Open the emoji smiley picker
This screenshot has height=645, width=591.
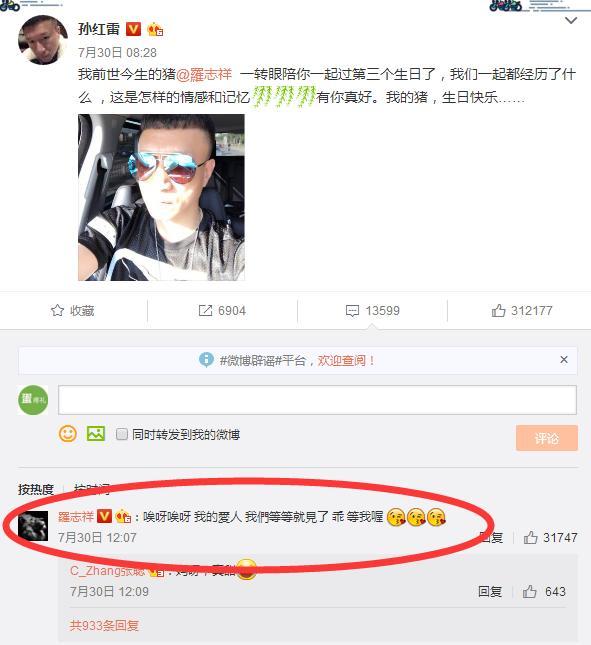(x=68, y=434)
